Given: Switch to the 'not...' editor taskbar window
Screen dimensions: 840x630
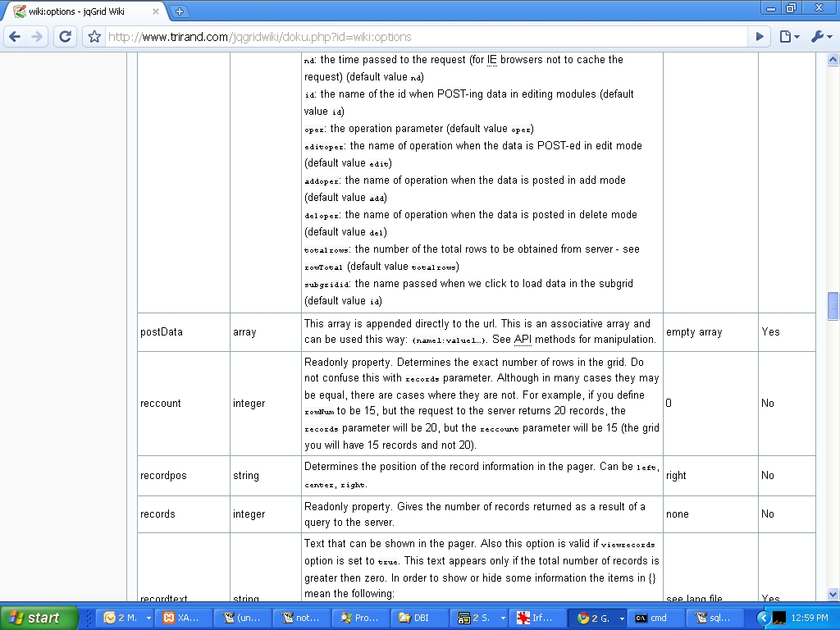Looking at the screenshot, I should 303,618.
